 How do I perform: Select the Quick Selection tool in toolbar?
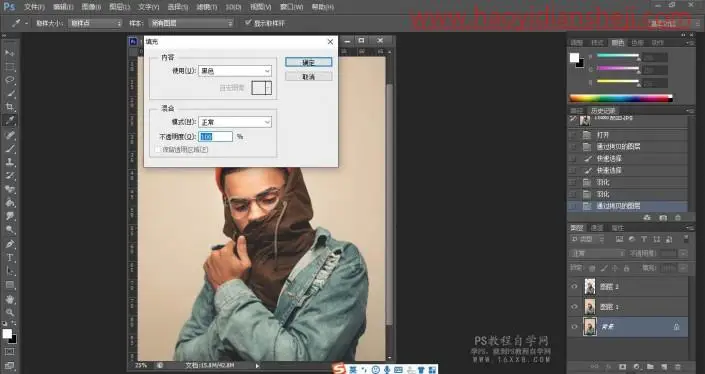(9, 94)
